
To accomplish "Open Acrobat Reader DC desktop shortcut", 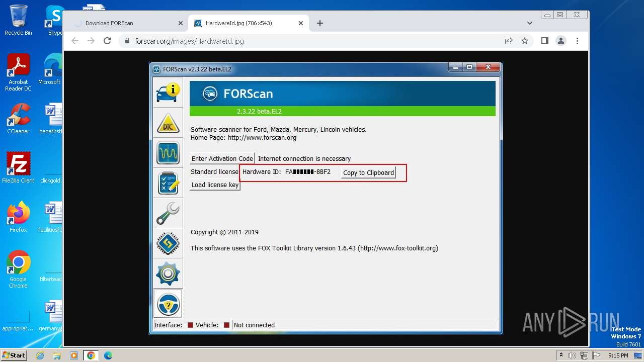I will (18, 73).
